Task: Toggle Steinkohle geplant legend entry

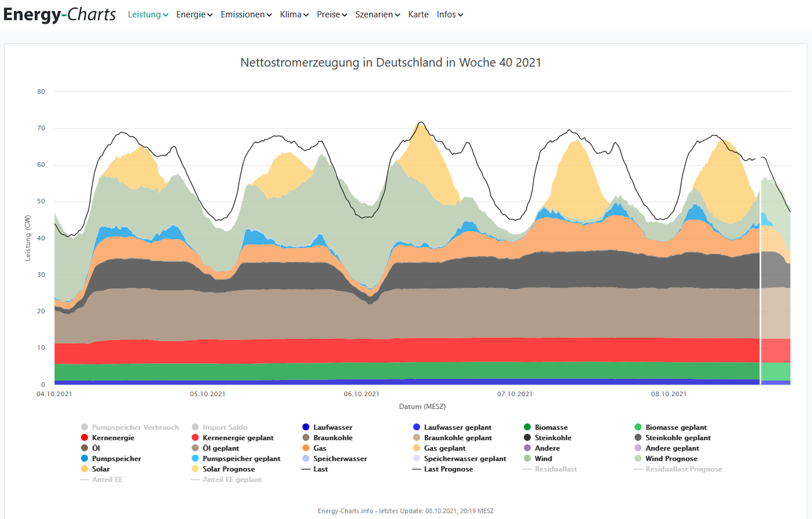Action: point(672,438)
